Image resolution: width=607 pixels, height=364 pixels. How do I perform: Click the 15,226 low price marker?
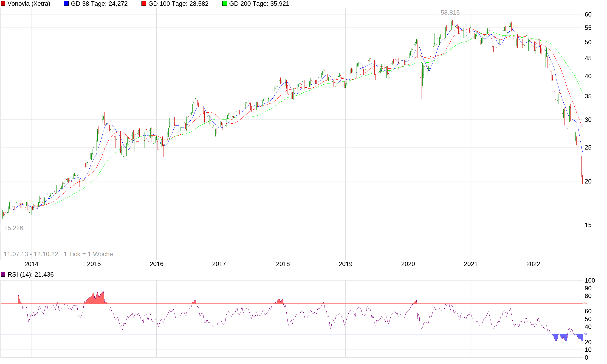click(x=14, y=228)
